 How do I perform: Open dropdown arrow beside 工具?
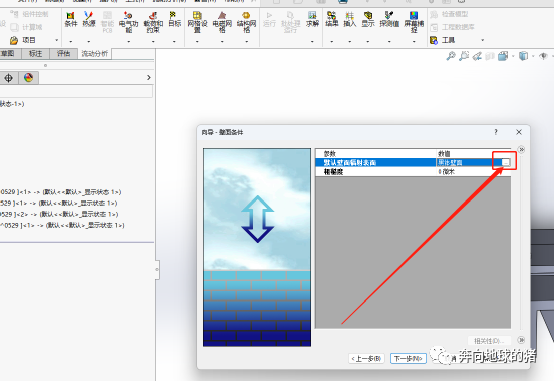click(482, 40)
